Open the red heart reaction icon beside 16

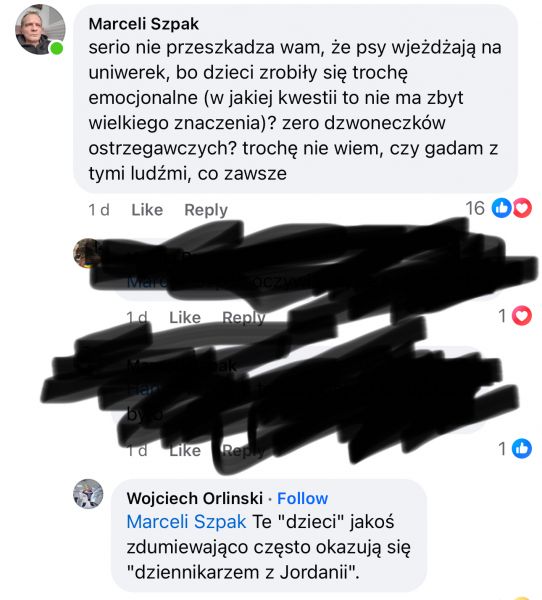(x=522, y=208)
